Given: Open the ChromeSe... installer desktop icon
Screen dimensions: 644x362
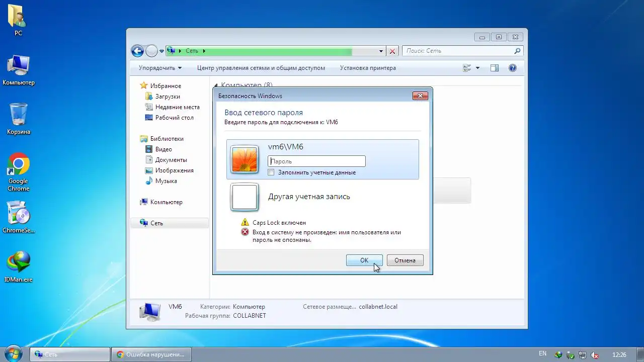Looking at the screenshot, I should (x=19, y=217).
